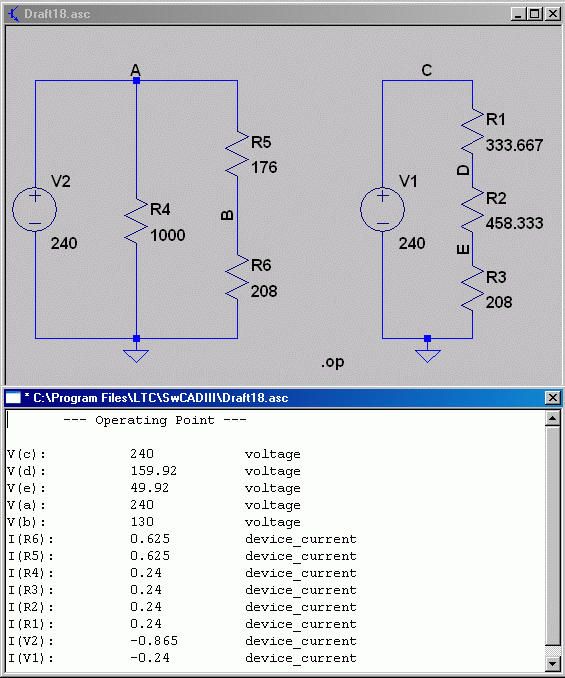Click the V1 voltage source symbol
The height and width of the screenshot is (678, 565).
point(383,209)
